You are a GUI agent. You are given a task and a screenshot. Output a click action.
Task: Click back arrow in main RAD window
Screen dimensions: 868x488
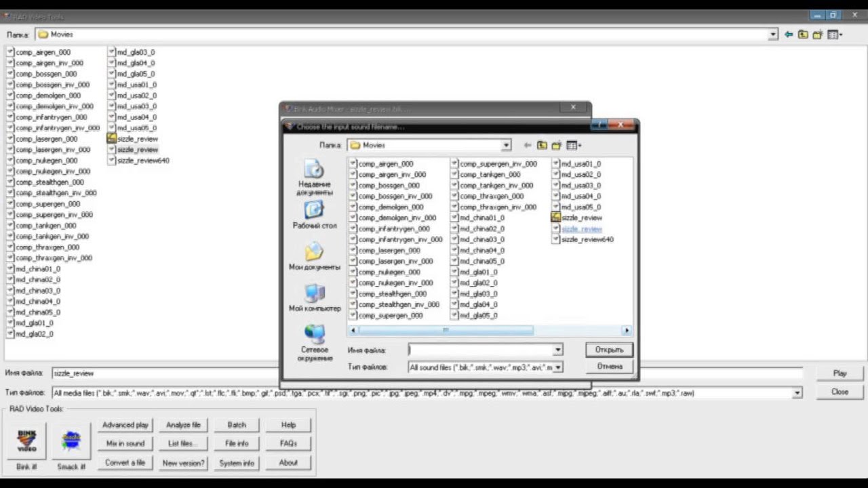(x=789, y=35)
